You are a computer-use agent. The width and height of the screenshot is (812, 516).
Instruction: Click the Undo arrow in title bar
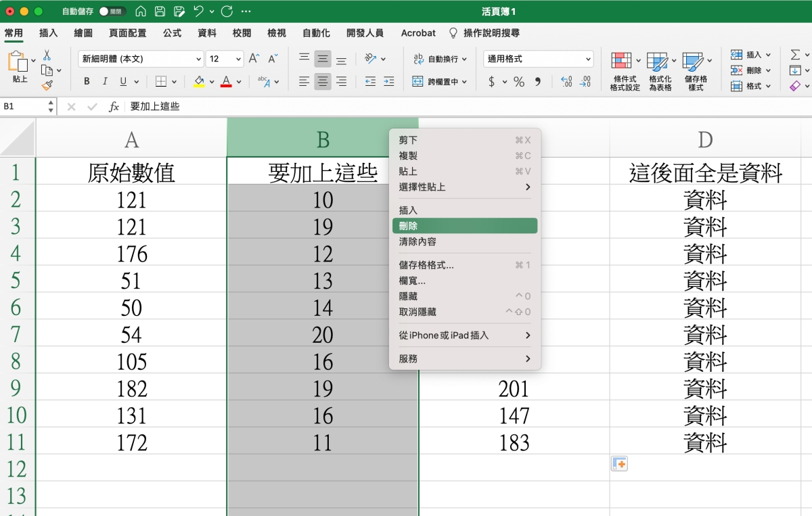point(198,11)
